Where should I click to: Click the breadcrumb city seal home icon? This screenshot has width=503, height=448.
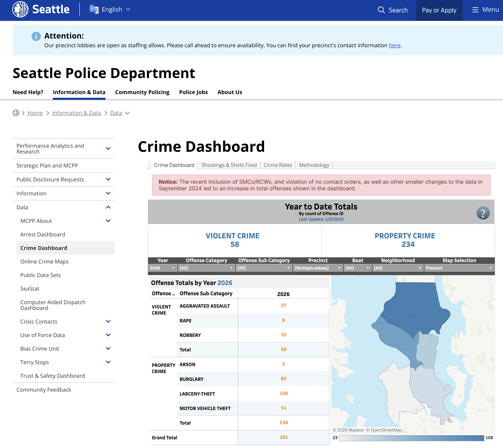(x=16, y=113)
